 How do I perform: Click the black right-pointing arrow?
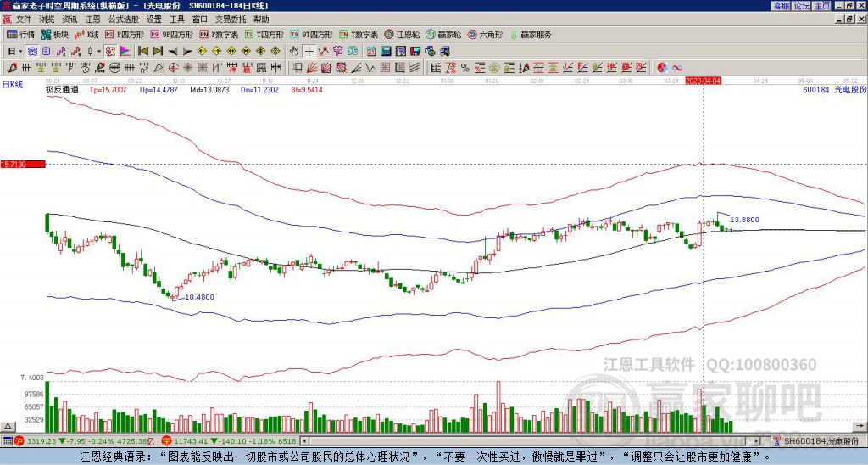187,52
